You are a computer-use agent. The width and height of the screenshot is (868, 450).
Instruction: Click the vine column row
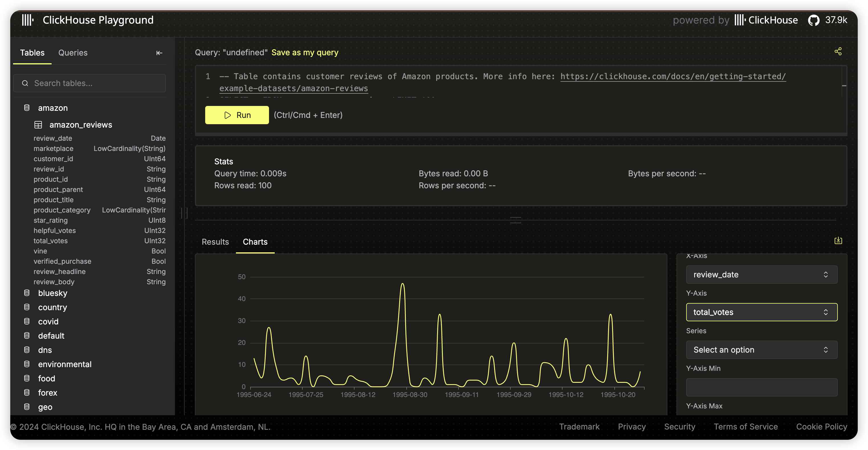click(99, 251)
